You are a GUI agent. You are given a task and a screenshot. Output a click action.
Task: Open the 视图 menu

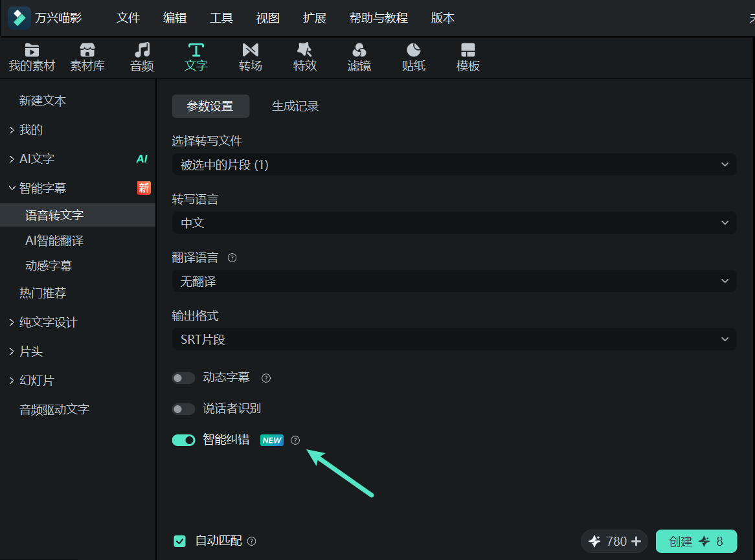(x=268, y=18)
